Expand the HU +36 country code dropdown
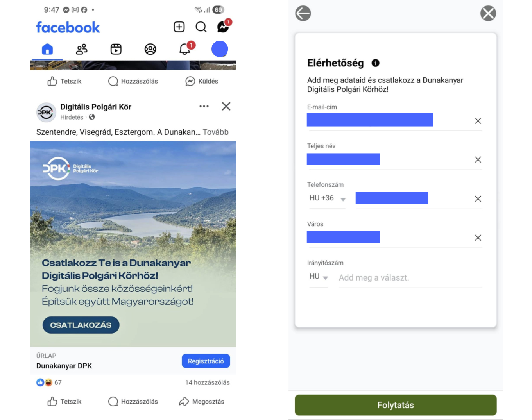532x420 pixels. coord(328,198)
